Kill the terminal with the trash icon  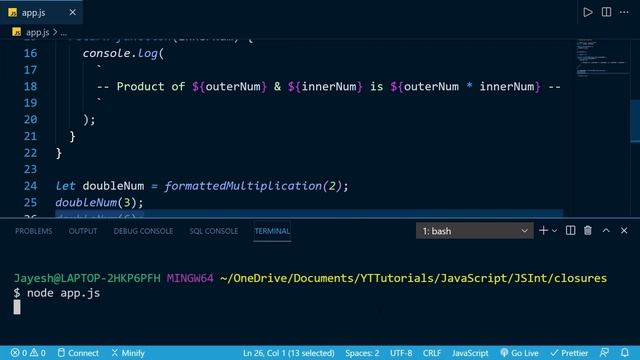pos(588,231)
